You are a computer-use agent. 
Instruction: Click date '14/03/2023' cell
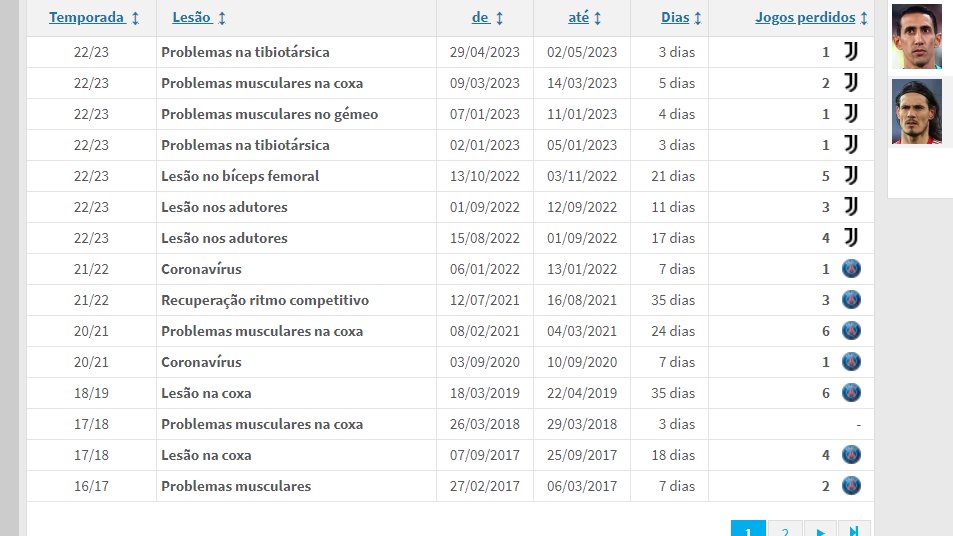click(x=582, y=83)
